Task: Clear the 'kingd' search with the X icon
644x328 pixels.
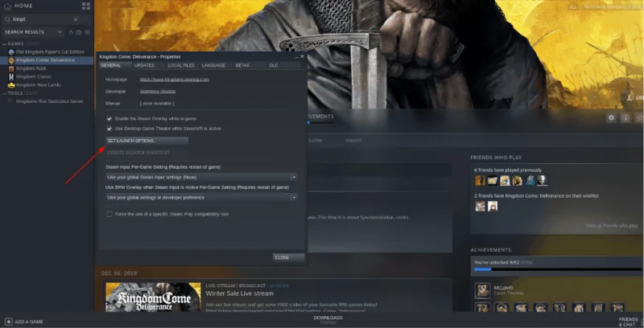Action: (x=76, y=19)
